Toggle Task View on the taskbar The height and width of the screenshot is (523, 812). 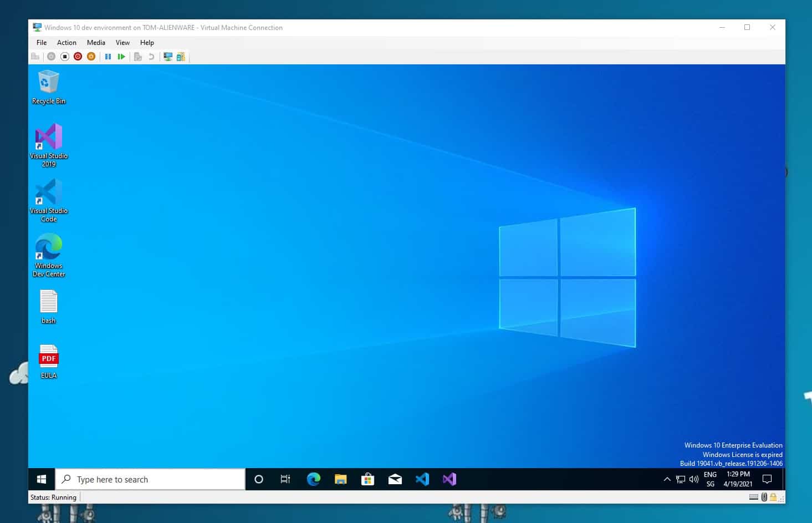[285, 479]
